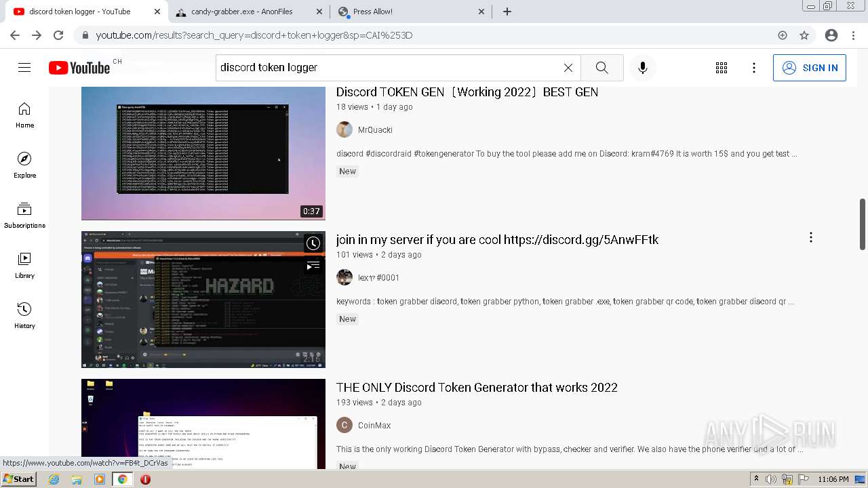Switch to the Press Allow! tab
The width and height of the screenshot is (868, 488).
[411, 12]
